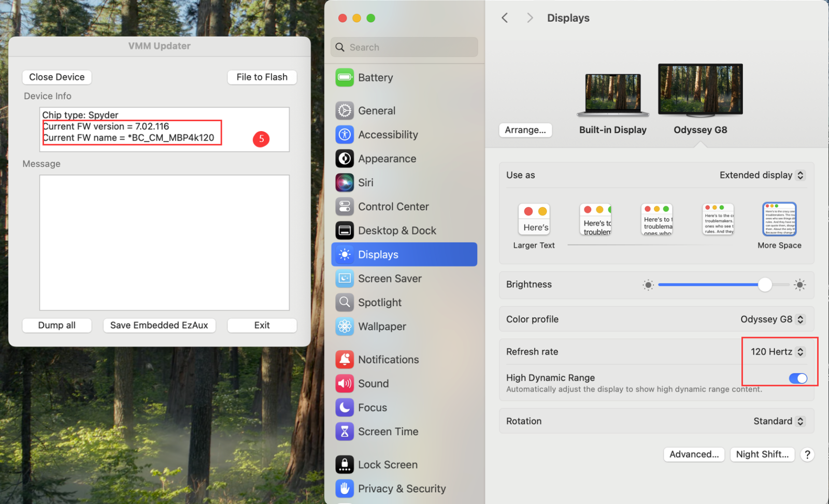Click the bright brightness sun icon
Viewport: 829px width, 504px height.
pos(800,285)
